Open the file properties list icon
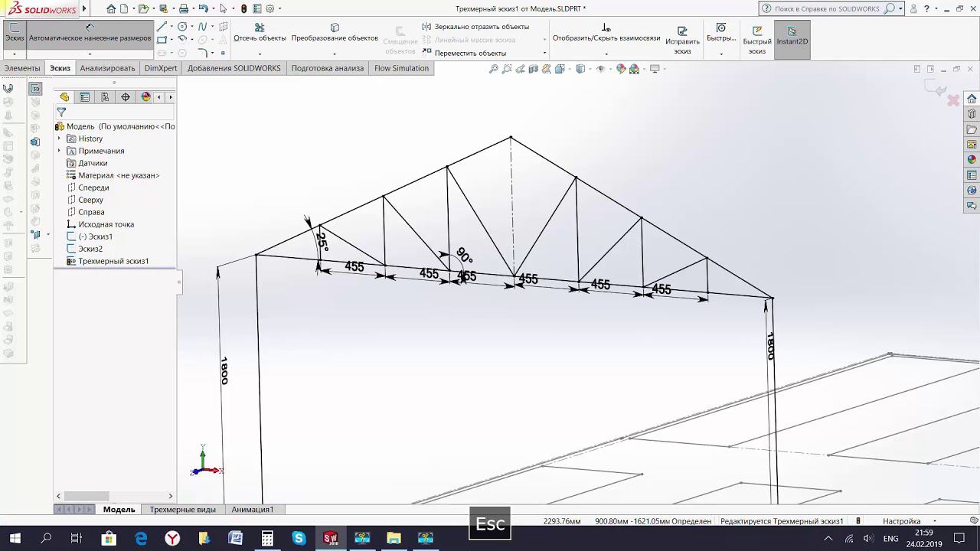This screenshot has width=980, height=551. pos(257,8)
